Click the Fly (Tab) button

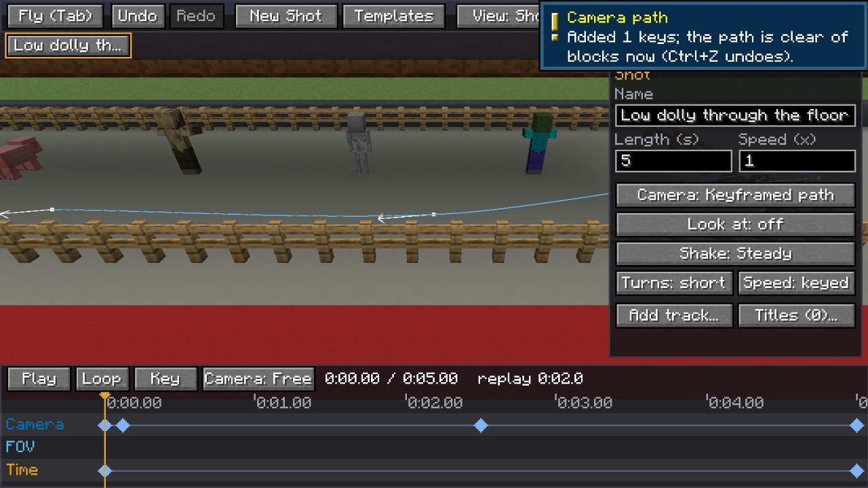point(56,16)
